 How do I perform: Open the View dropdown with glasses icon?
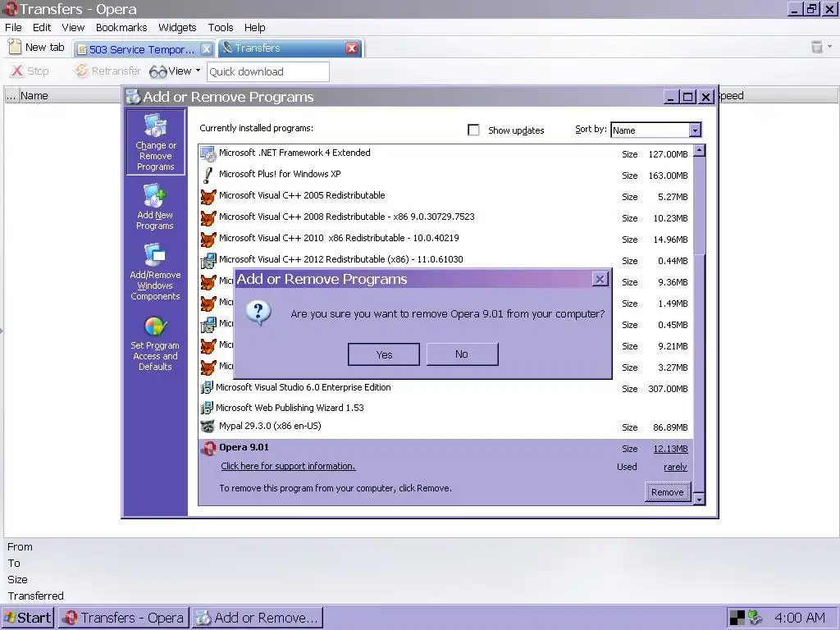click(176, 71)
